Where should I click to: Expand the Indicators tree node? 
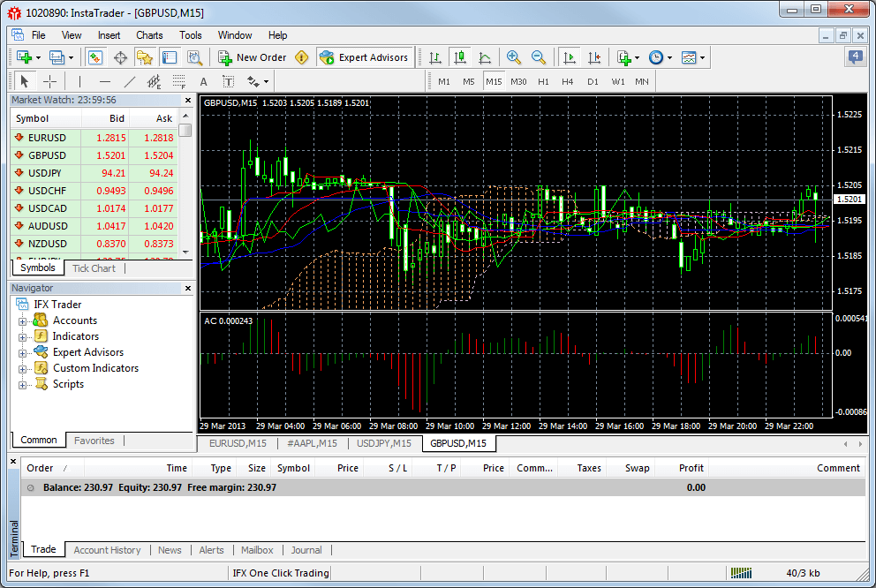pos(23,336)
